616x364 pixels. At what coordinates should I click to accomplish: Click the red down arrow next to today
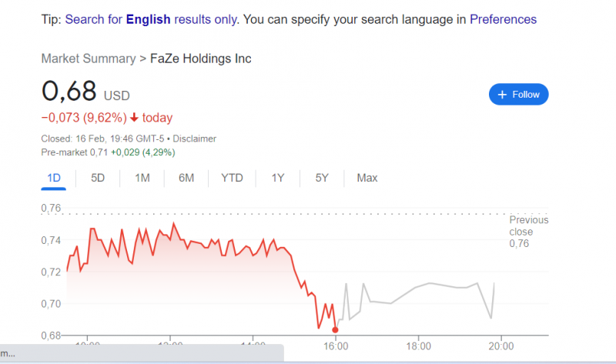point(134,118)
